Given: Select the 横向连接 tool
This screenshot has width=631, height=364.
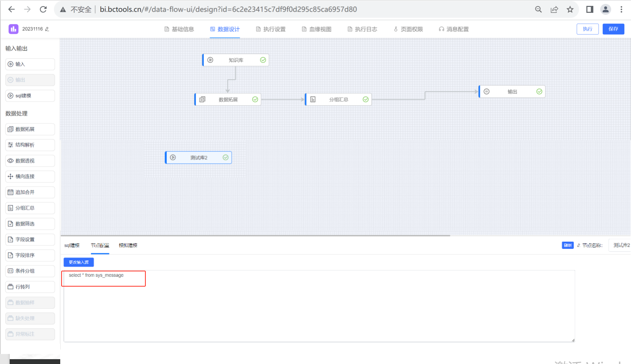Looking at the screenshot, I should (30, 176).
